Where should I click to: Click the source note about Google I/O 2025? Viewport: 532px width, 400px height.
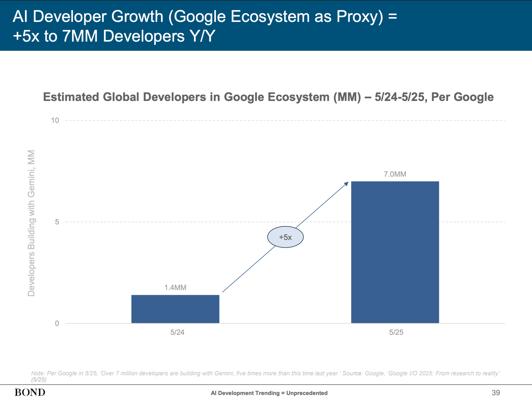click(265, 373)
